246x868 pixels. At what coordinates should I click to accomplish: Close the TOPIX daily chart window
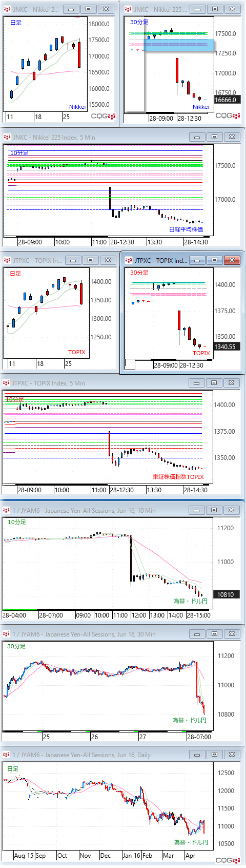pyautogui.click(x=108, y=260)
